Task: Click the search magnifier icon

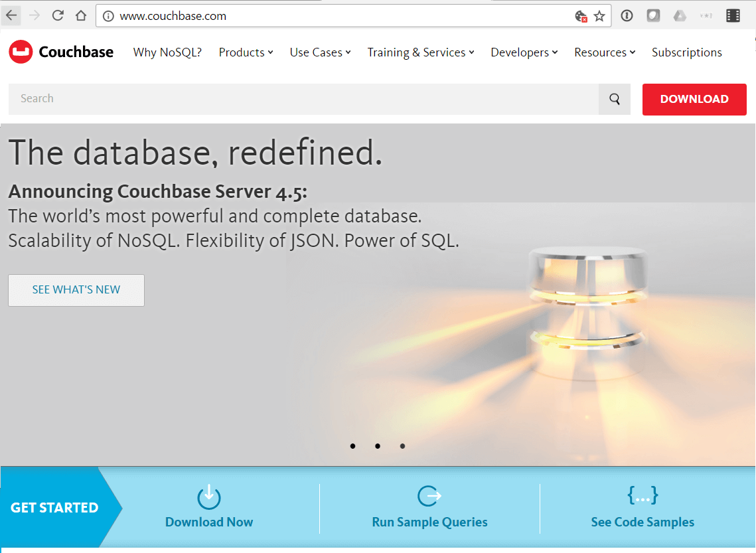Action: [613, 98]
